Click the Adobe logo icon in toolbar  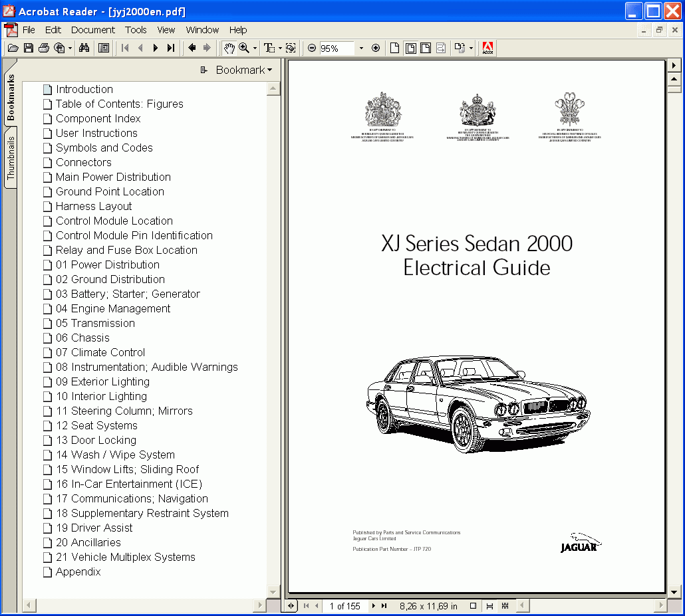click(x=487, y=48)
